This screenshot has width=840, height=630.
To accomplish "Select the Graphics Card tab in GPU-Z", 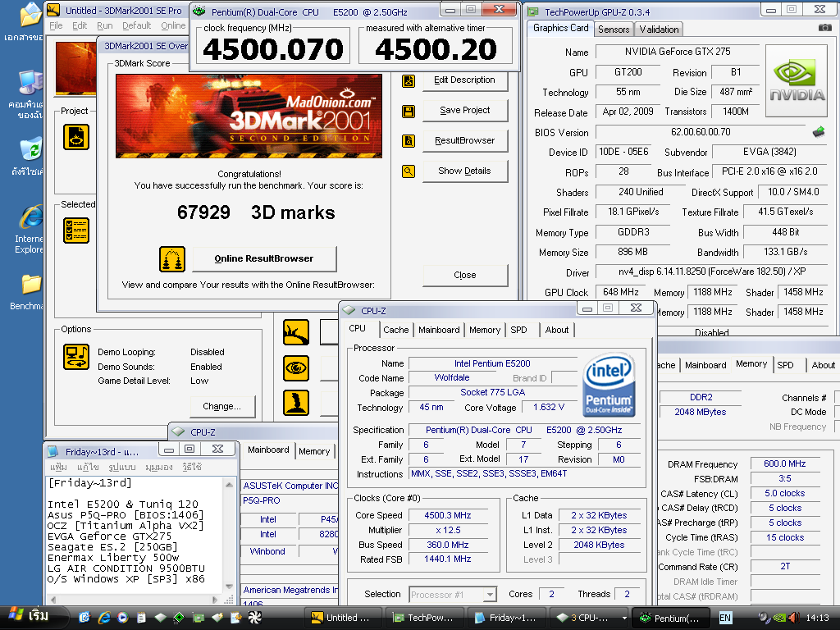I will pyautogui.click(x=560, y=29).
